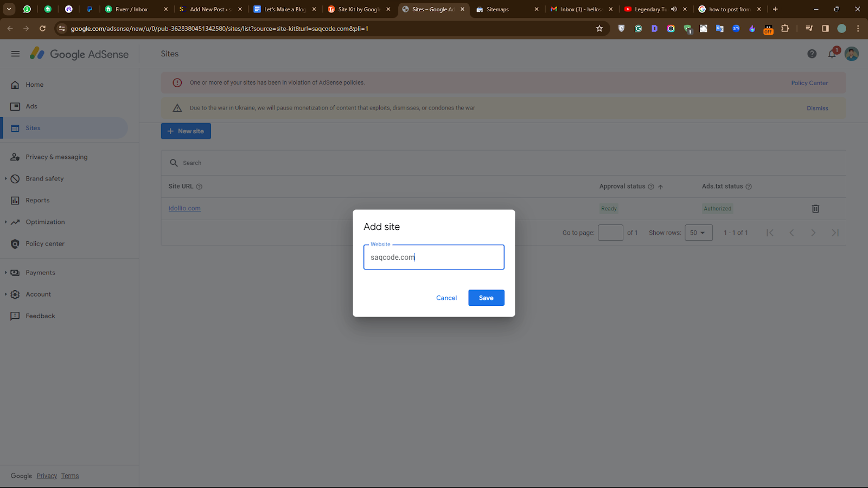Screen dimensions: 868x488
Task: Open the Help question mark icon
Action: coord(812,54)
